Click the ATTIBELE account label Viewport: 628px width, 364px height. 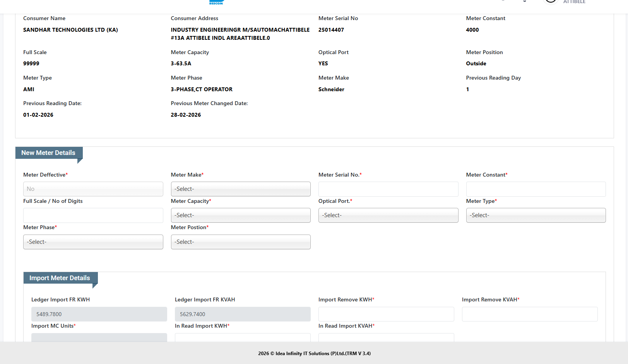tap(574, 2)
